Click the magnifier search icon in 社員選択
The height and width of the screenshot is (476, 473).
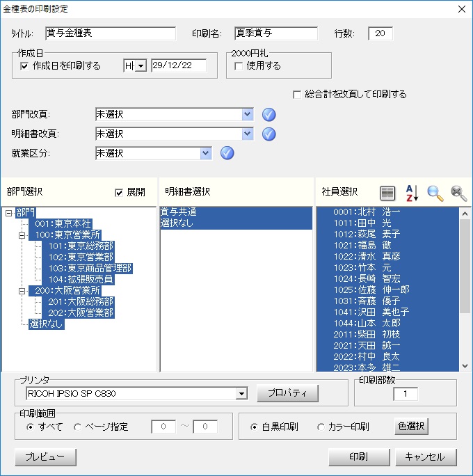(435, 193)
